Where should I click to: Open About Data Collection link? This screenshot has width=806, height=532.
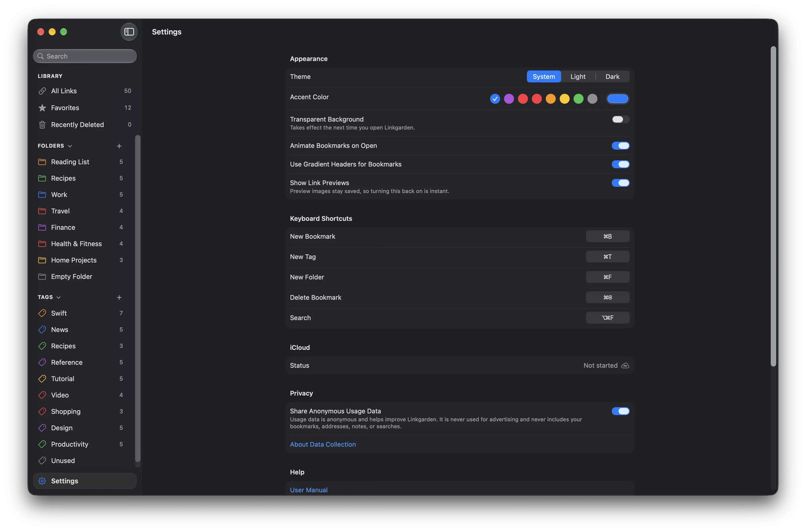pos(323,444)
